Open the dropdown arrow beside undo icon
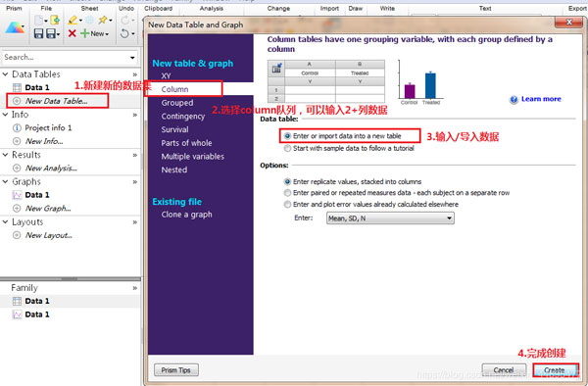The height and width of the screenshot is (386, 588). pyautogui.click(x=133, y=33)
